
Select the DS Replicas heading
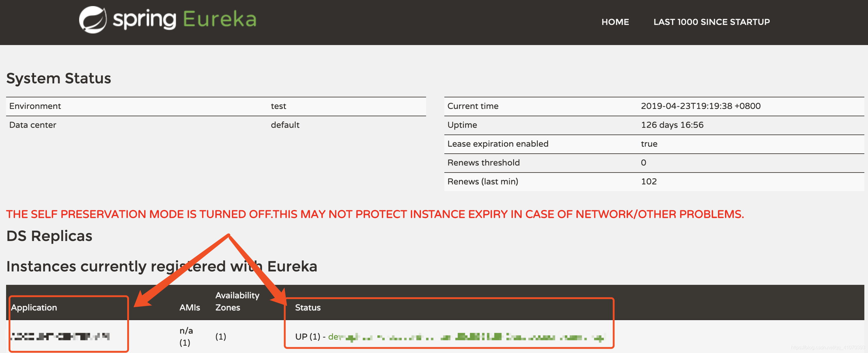(49, 236)
